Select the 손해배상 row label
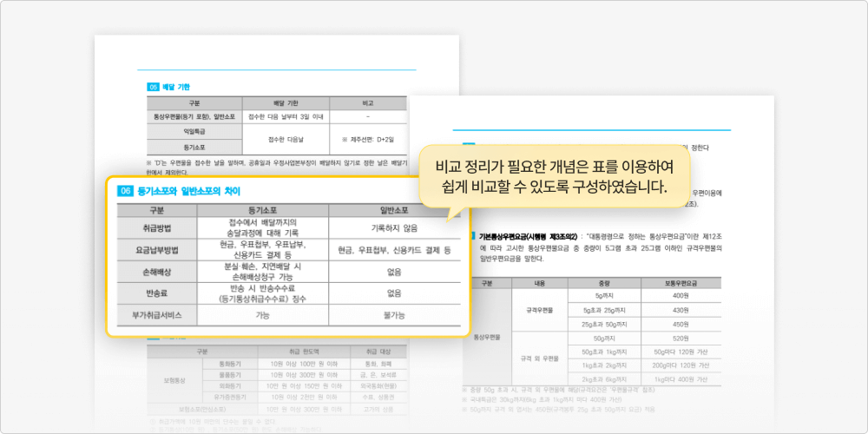868x434 pixels. tap(157, 272)
